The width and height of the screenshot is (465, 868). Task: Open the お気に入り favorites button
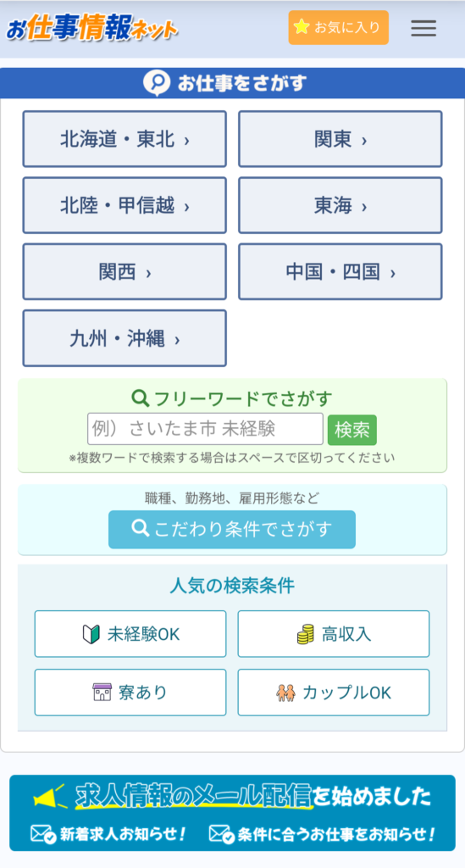point(339,27)
